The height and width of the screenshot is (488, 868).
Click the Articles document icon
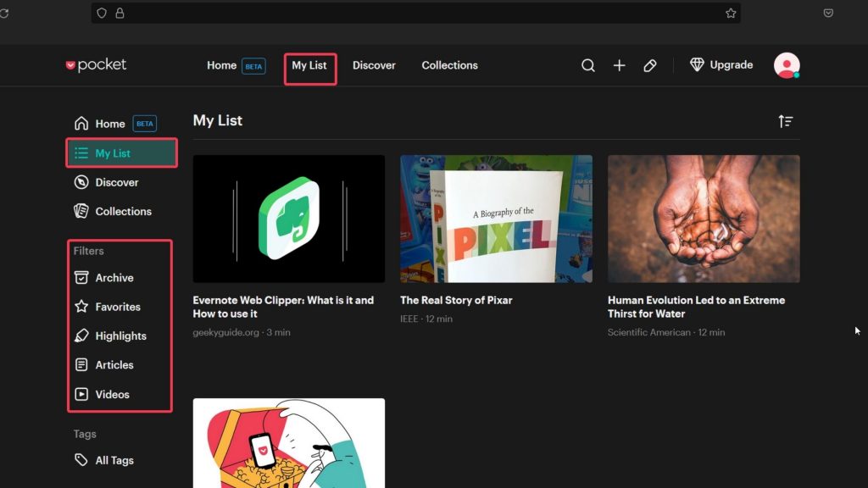pos(81,364)
